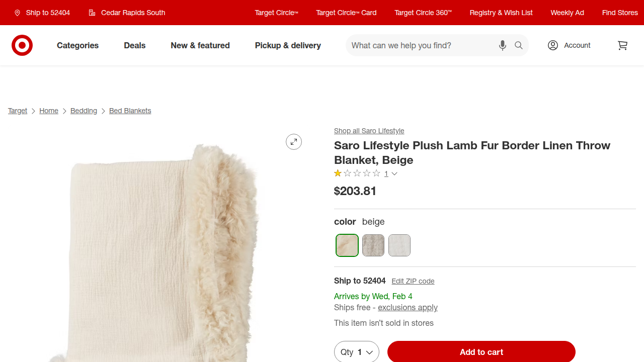This screenshot has height=362, width=644.
Task: Open the Qty quantity dropdown
Action: click(x=357, y=352)
